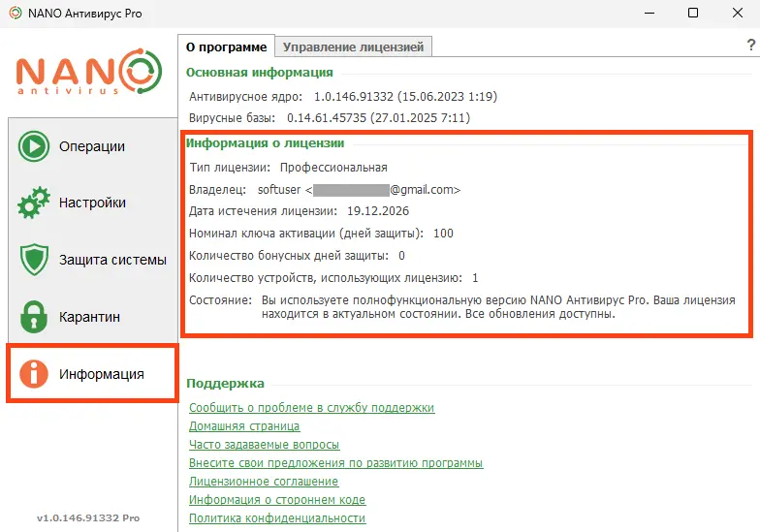Click the Антивирусное ядро label
Viewport: 760px width, 532px height.
[x=246, y=97]
